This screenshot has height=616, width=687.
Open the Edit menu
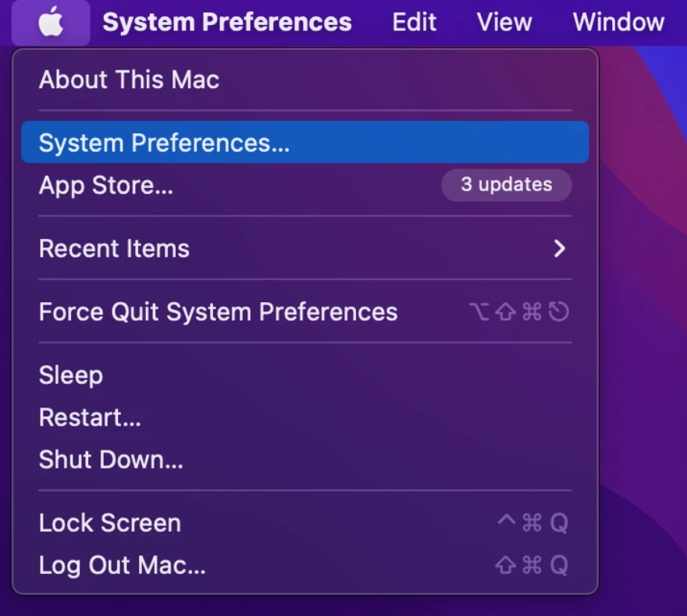point(414,22)
